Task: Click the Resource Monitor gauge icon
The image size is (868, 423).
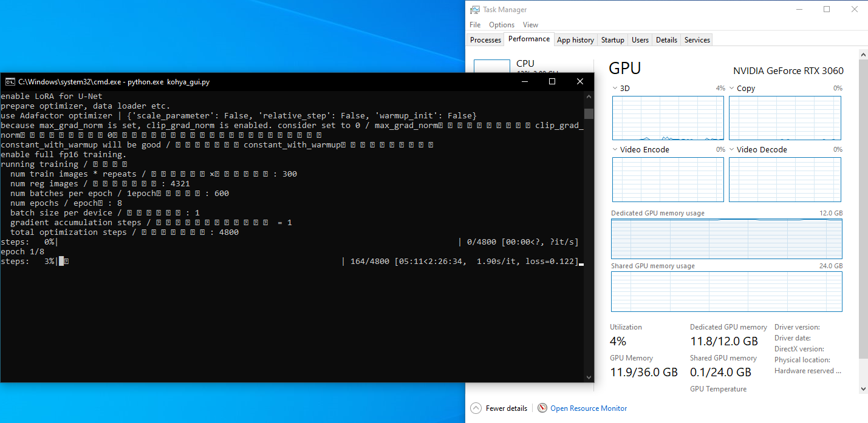Action: 542,408
